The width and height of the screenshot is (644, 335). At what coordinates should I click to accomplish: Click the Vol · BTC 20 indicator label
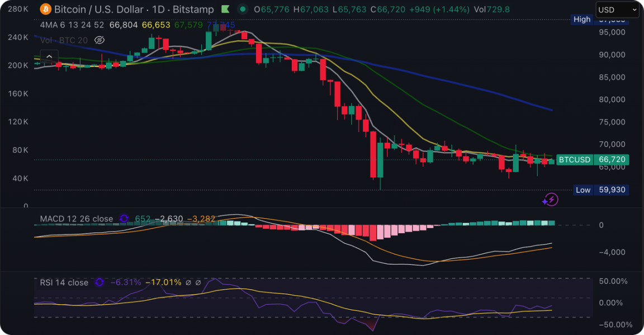(x=64, y=40)
